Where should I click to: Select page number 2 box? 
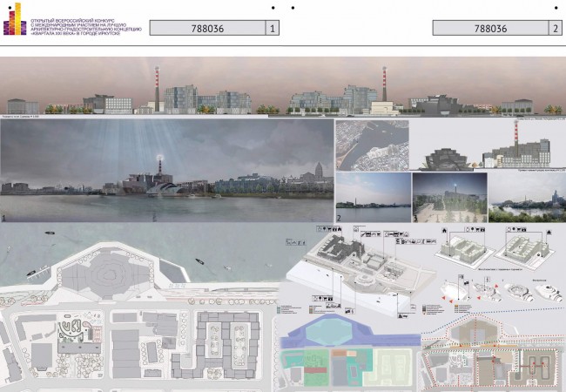click(x=556, y=28)
